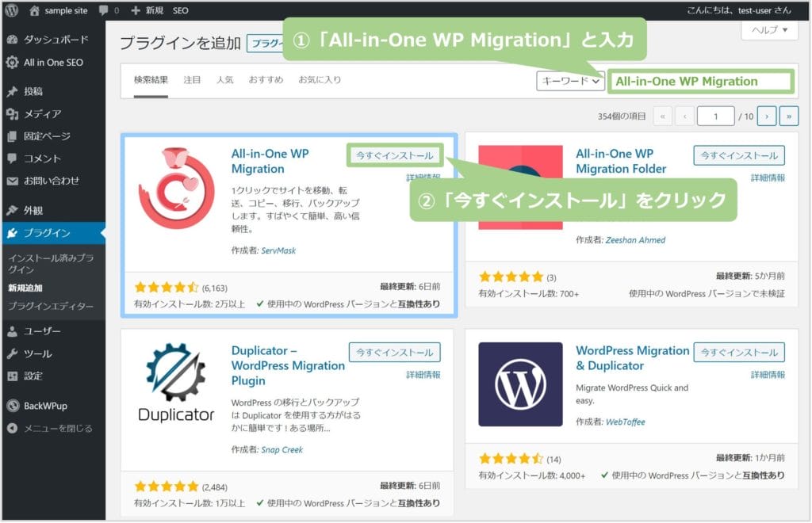Image resolution: width=812 pixels, height=523 pixels.
Task: Switch to the 検索結果 tab
Action: [x=151, y=80]
